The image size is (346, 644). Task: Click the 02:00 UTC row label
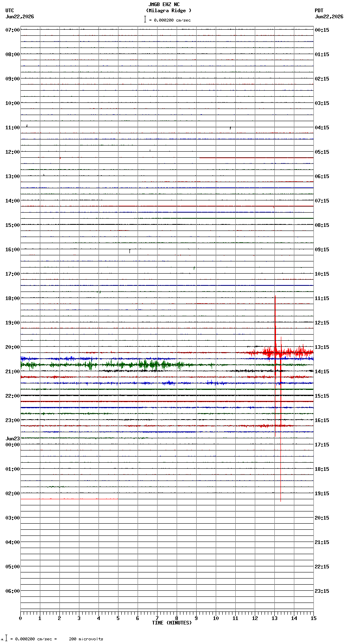pos(13,494)
